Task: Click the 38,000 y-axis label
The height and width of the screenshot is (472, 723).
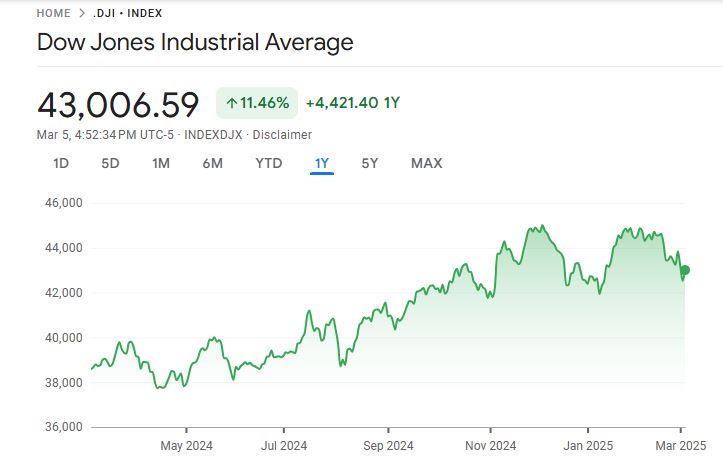Action: pyautogui.click(x=64, y=383)
